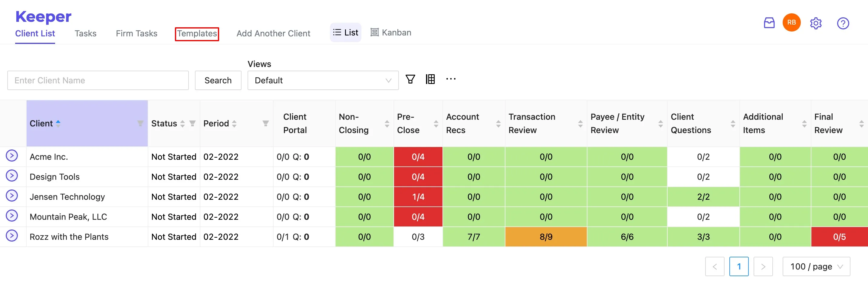Sort by the Client column arrows
The image size is (868, 291).
(58, 124)
